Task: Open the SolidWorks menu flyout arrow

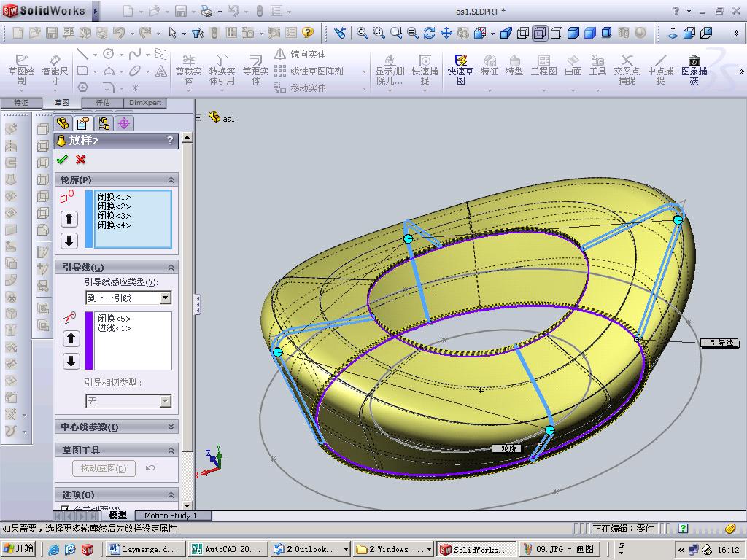Action: tap(96, 10)
